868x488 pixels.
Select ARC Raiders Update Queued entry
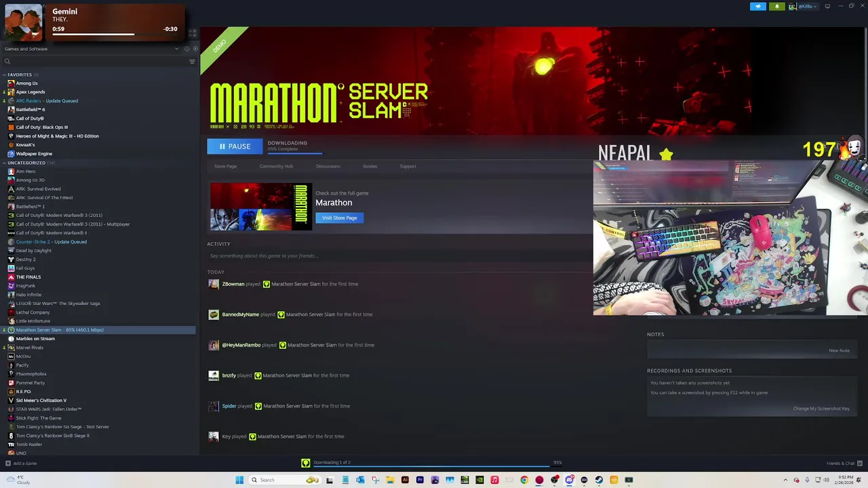pos(47,101)
